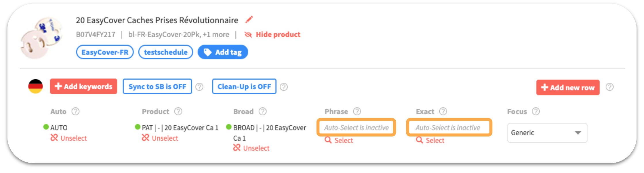
Task: Open the help icon next to Auto column
Action: [x=75, y=111]
